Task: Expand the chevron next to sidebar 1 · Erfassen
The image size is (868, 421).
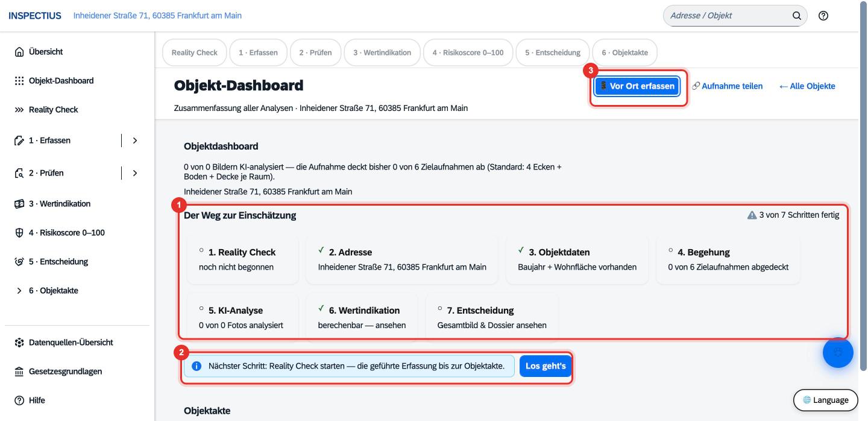Action: [x=134, y=141]
